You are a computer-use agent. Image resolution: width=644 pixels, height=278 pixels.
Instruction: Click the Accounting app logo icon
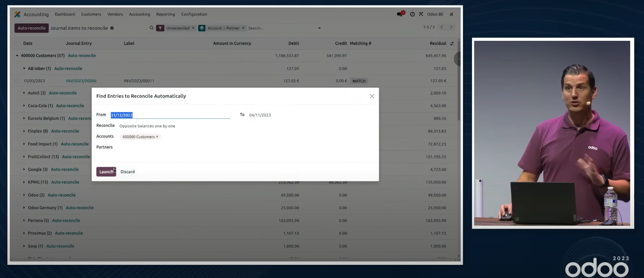pyautogui.click(x=17, y=14)
